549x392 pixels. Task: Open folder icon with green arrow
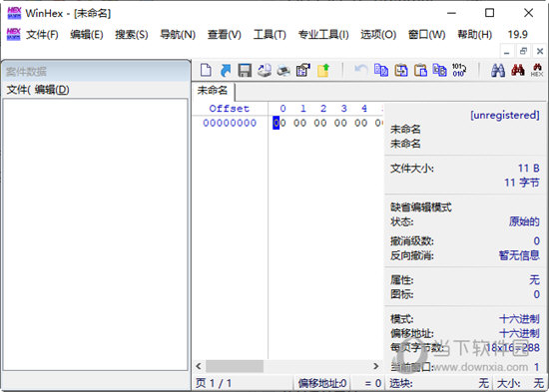[323, 70]
